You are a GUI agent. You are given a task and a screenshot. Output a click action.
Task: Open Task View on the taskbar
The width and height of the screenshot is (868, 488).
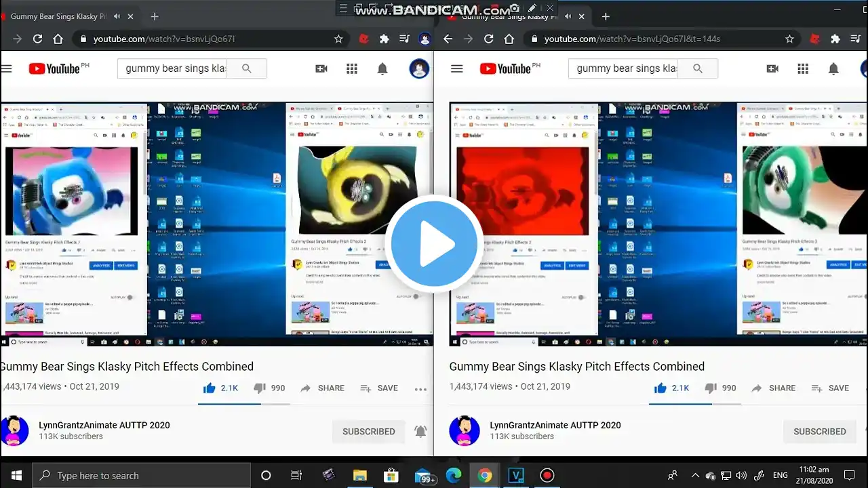(296, 476)
